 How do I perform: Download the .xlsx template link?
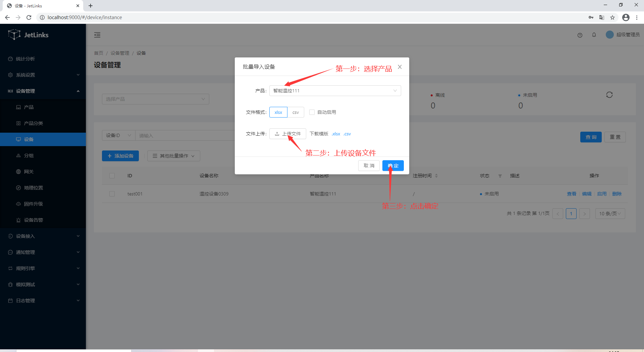click(x=336, y=134)
